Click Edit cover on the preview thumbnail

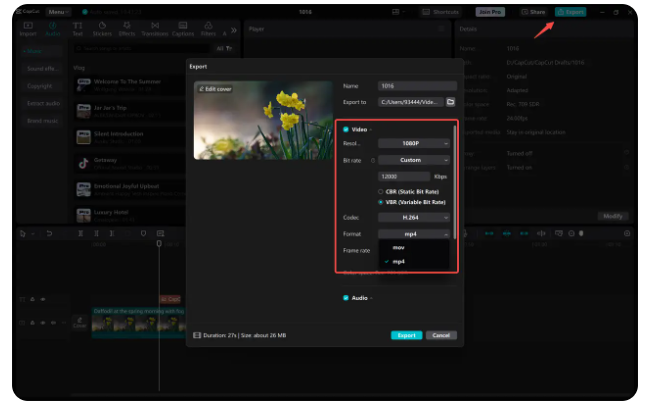[x=213, y=89]
